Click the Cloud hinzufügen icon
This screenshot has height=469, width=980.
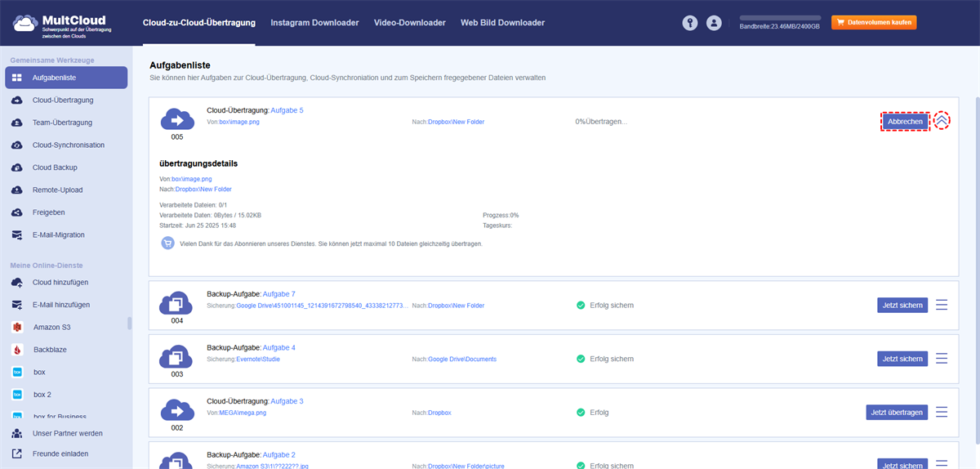(x=17, y=283)
